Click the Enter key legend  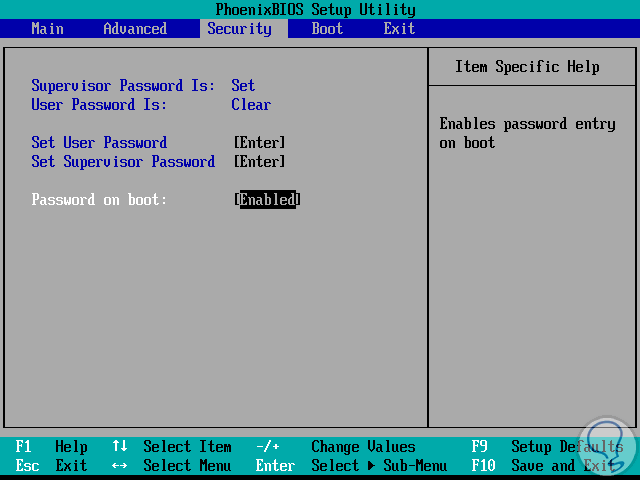[x=275, y=465]
